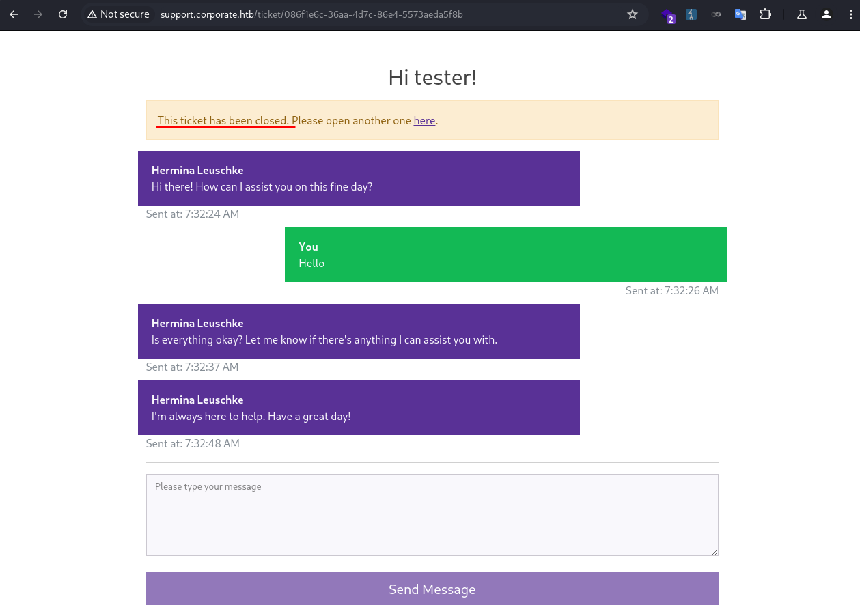860x616 pixels.
Task: Click the gray infinity-glasses extension icon
Action: point(716,14)
